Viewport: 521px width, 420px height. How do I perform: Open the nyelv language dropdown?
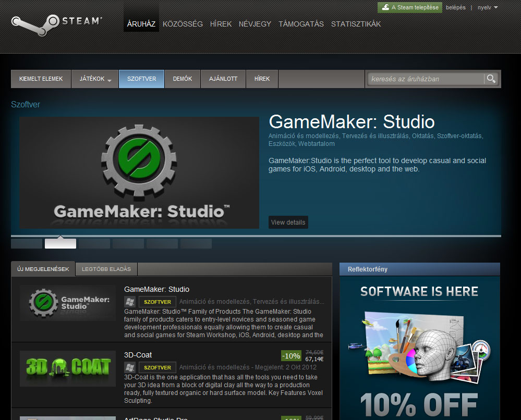[x=488, y=7]
